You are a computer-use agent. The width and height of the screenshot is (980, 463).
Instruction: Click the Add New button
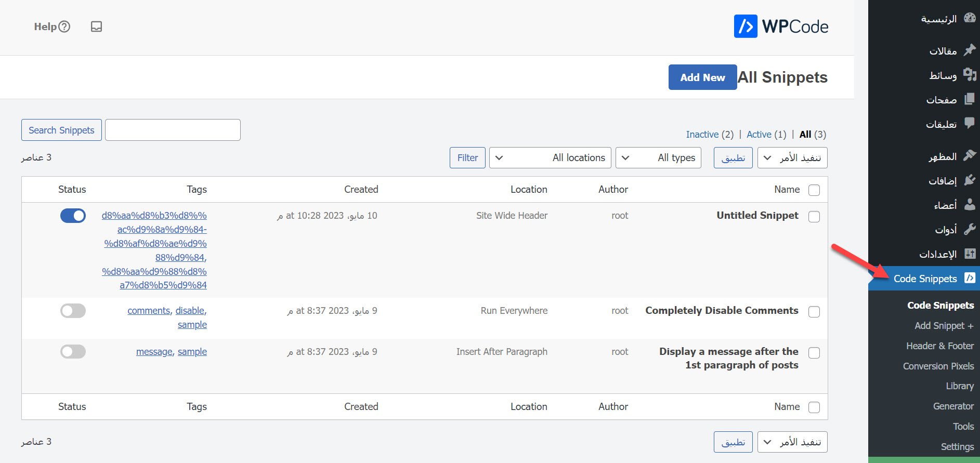pos(702,77)
